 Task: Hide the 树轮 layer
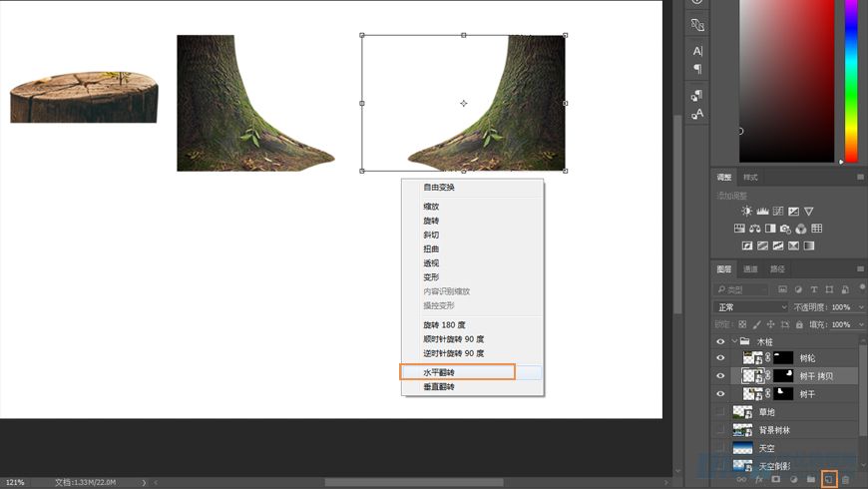click(x=720, y=358)
